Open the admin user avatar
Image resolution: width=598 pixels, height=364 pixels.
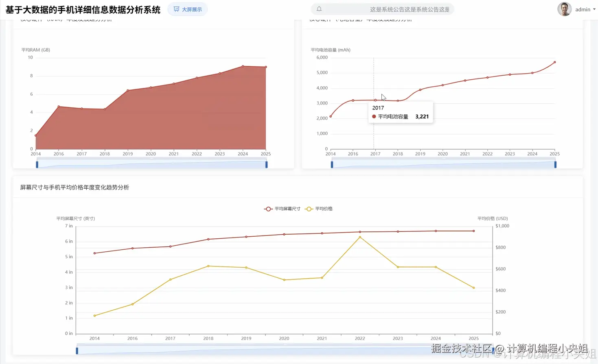click(x=564, y=9)
